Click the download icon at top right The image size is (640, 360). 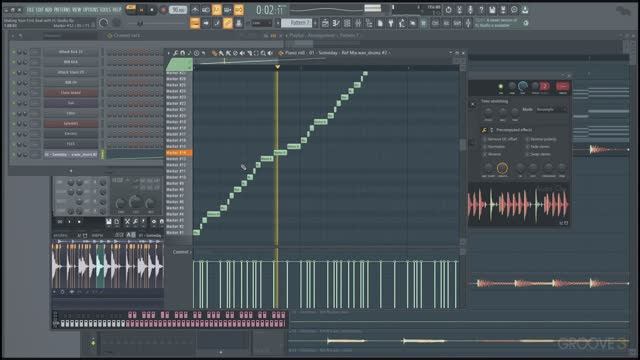(525, 9)
